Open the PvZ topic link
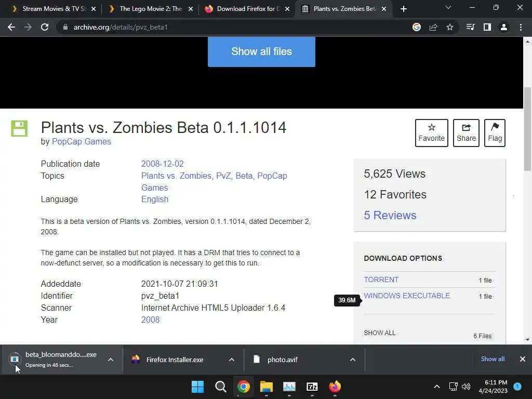The height and width of the screenshot is (399, 532). click(223, 176)
